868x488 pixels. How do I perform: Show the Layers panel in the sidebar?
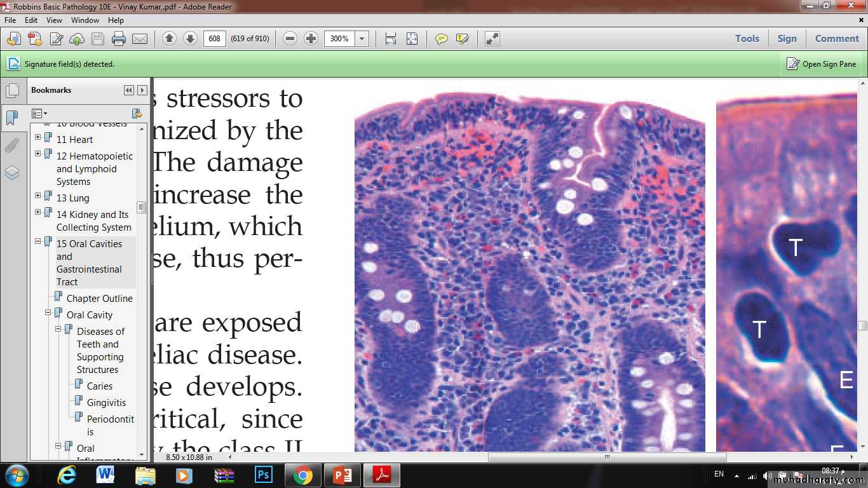(x=11, y=173)
